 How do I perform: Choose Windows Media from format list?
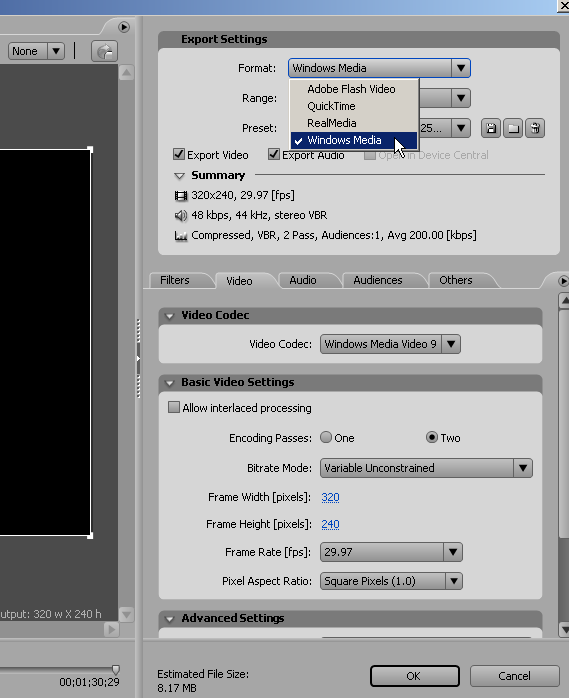pyautogui.click(x=354, y=140)
